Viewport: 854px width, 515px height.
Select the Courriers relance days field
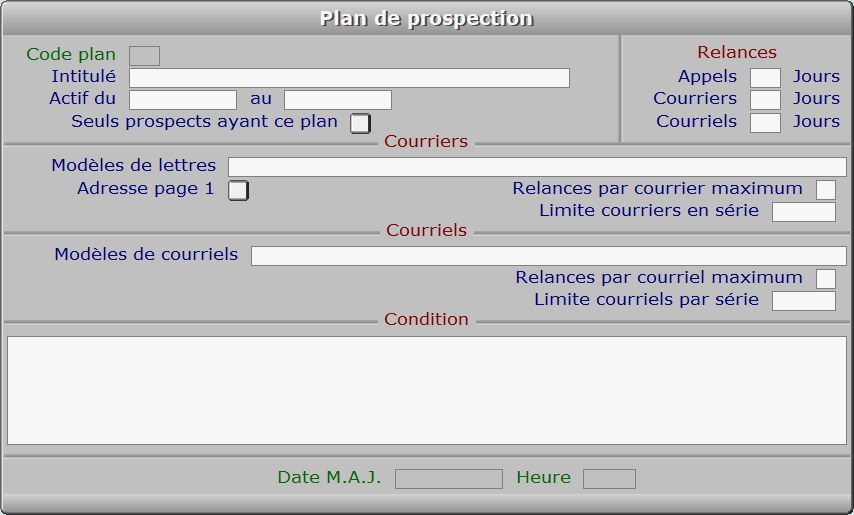pyautogui.click(x=765, y=100)
